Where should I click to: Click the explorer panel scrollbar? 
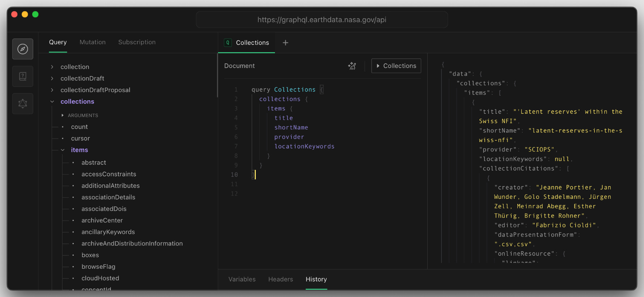click(217, 75)
